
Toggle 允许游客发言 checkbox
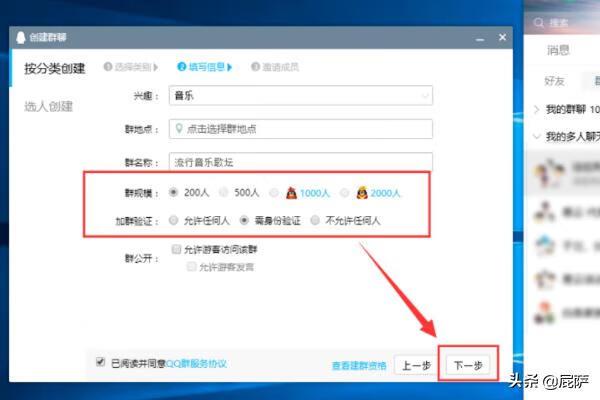(x=191, y=266)
